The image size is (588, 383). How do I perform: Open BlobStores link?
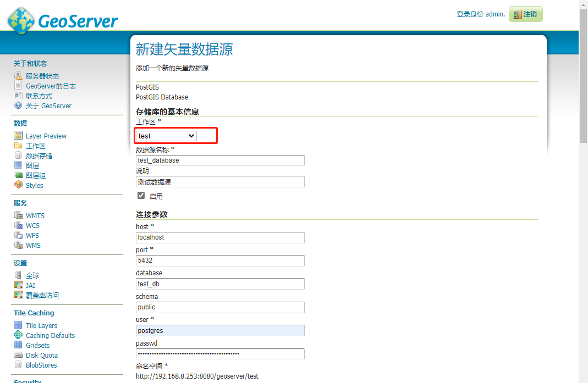tap(41, 365)
